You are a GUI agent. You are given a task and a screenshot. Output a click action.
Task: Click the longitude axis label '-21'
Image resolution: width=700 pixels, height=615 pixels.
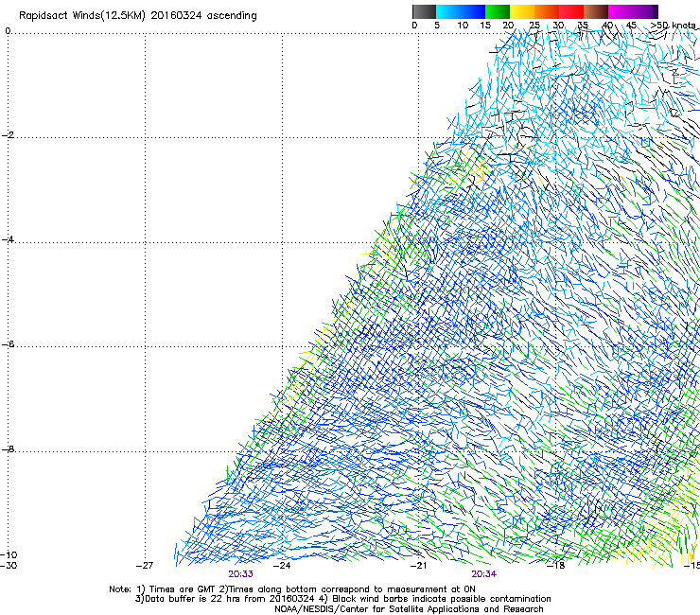(418, 566)
